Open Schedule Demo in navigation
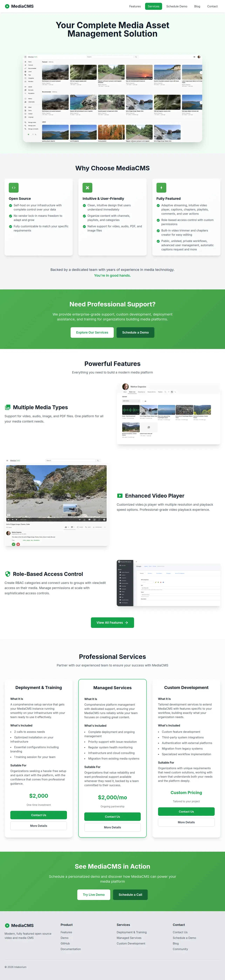225x980 pixels. tap(177, 6)
